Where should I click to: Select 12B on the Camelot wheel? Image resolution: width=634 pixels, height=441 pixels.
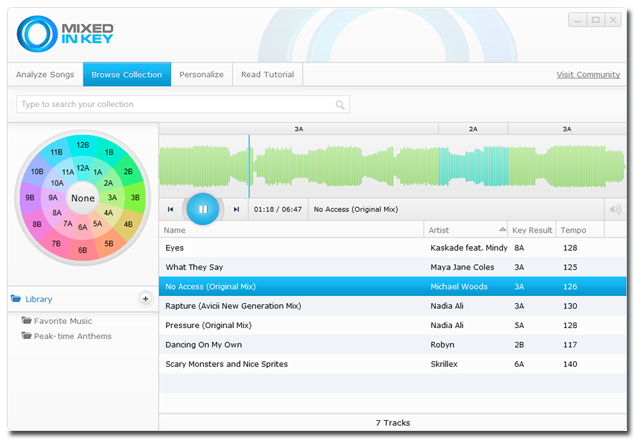(82, 145)
